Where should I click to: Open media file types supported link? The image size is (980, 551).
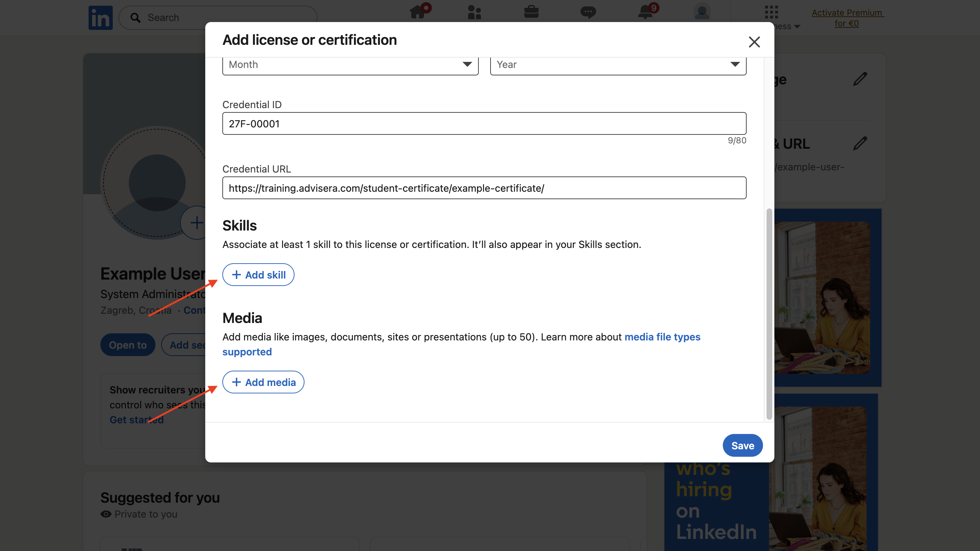pos(662,337)
